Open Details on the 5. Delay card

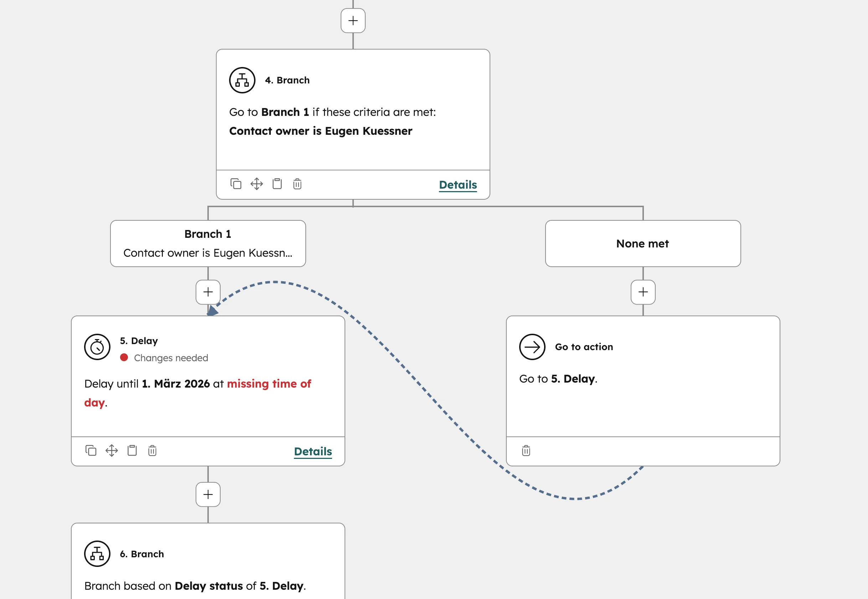click(x=312, y=451)
